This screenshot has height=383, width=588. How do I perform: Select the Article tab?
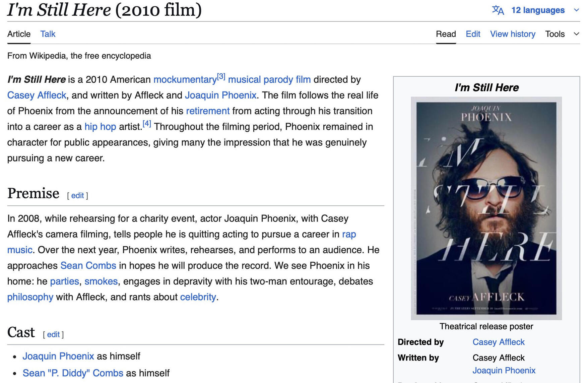(x=19, y=34)
